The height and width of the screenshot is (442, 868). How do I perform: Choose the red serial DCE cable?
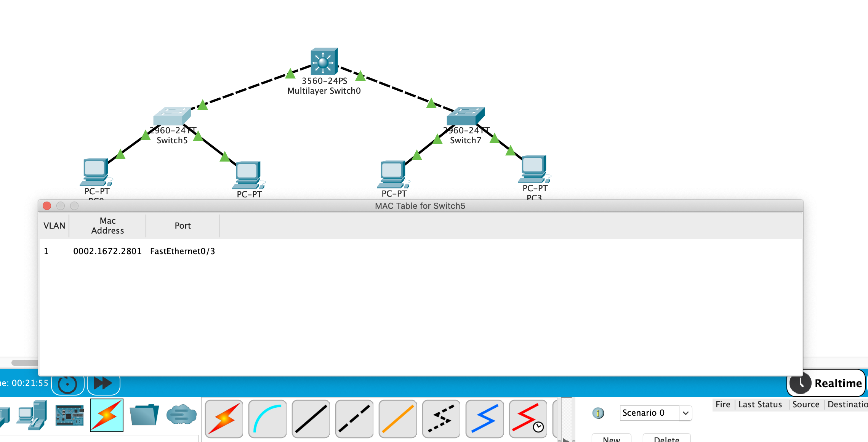[528, 418]
